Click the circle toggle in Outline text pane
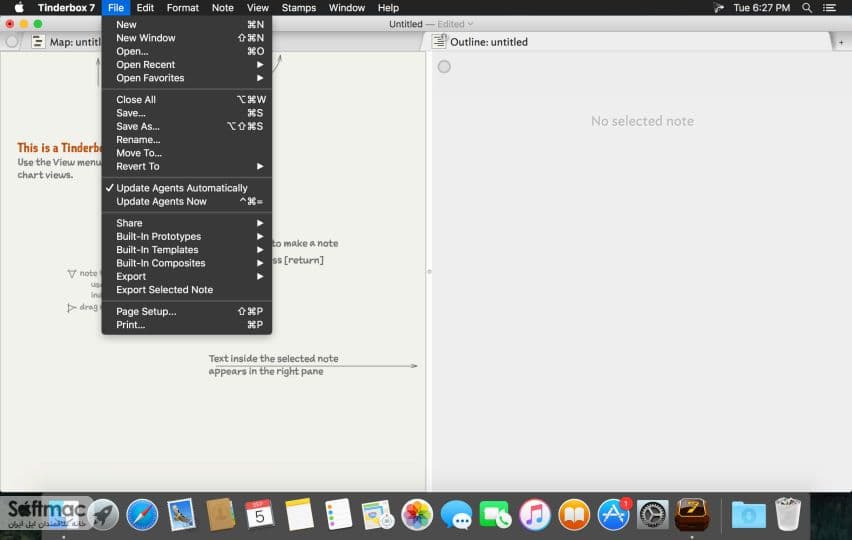The width and height of the screenshot is (852, 540). pos(444,66)
